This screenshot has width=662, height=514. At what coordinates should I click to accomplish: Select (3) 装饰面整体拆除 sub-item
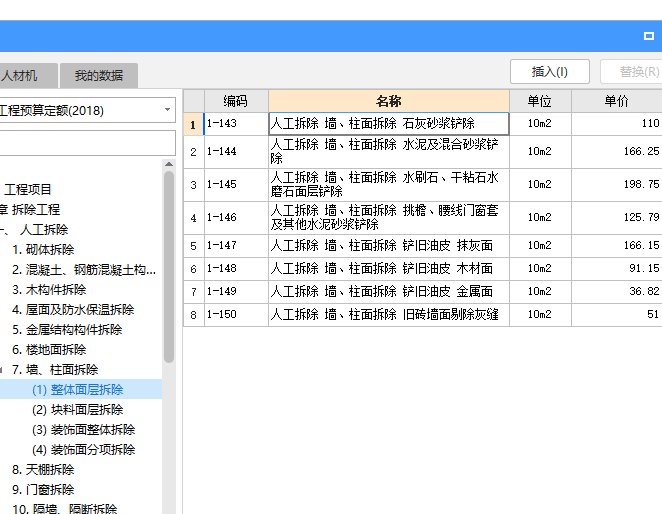pyautogui.click(x=84, y=430)
